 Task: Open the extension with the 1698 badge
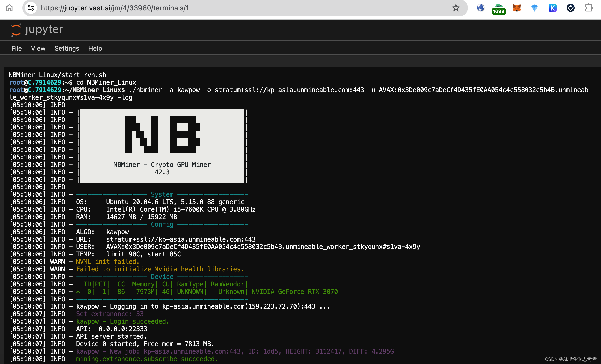coord(499,9)
